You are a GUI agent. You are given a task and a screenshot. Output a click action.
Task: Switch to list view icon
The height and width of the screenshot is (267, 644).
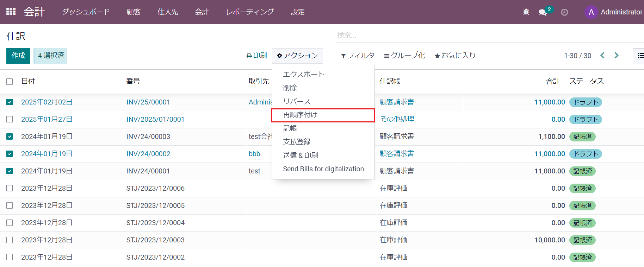(640, 56)
